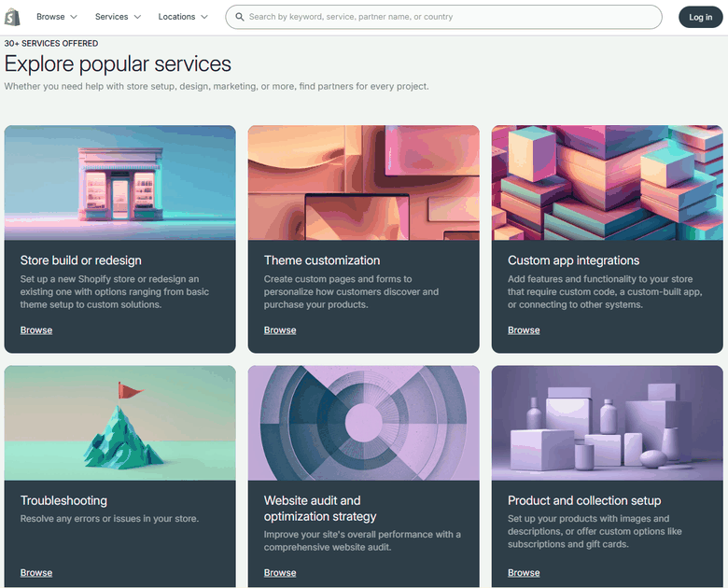Click the Troubleshooting heading

(x=63, y=500)
